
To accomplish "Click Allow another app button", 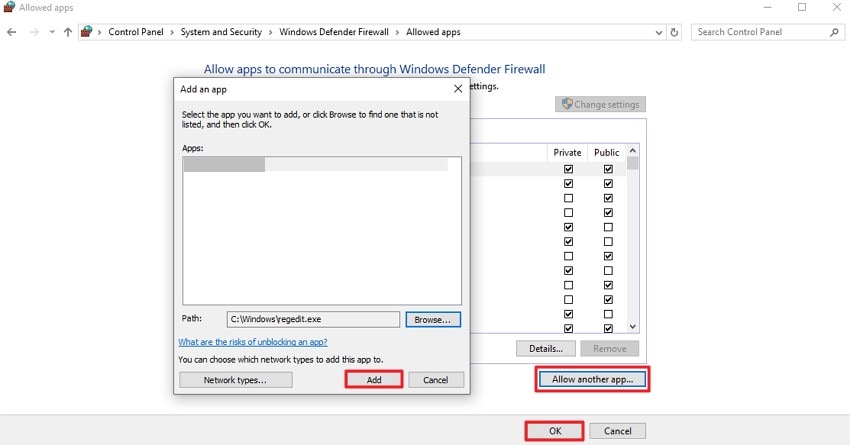I will pyautogui.click(x=593, y=379).
